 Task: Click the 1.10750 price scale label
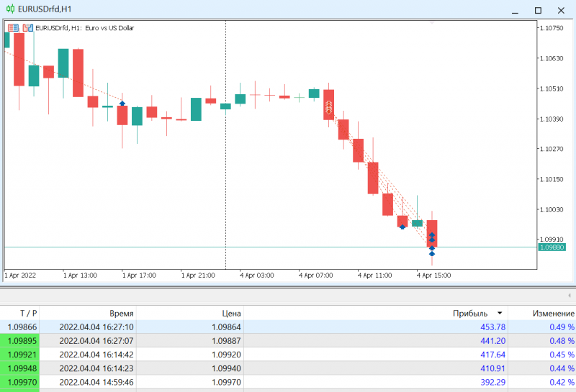pos(552,28)
